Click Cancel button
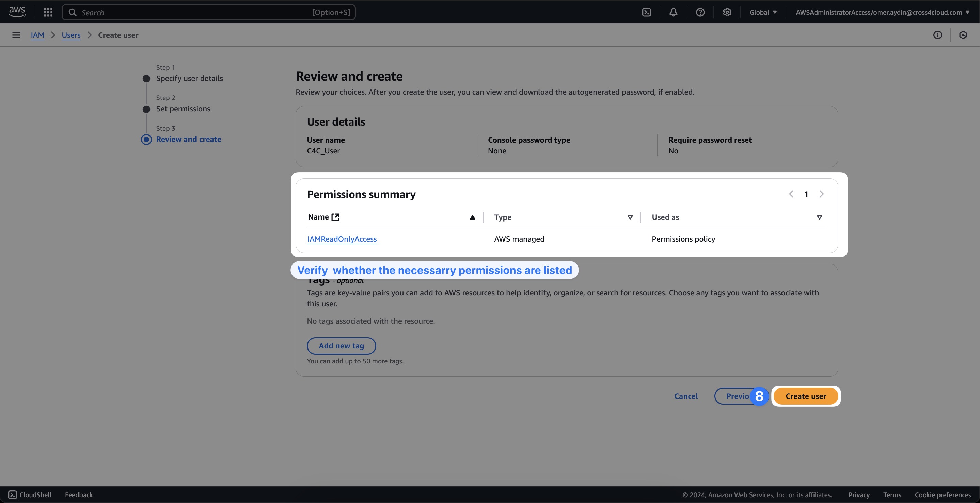Screen dimensions: 980x503 686,396
